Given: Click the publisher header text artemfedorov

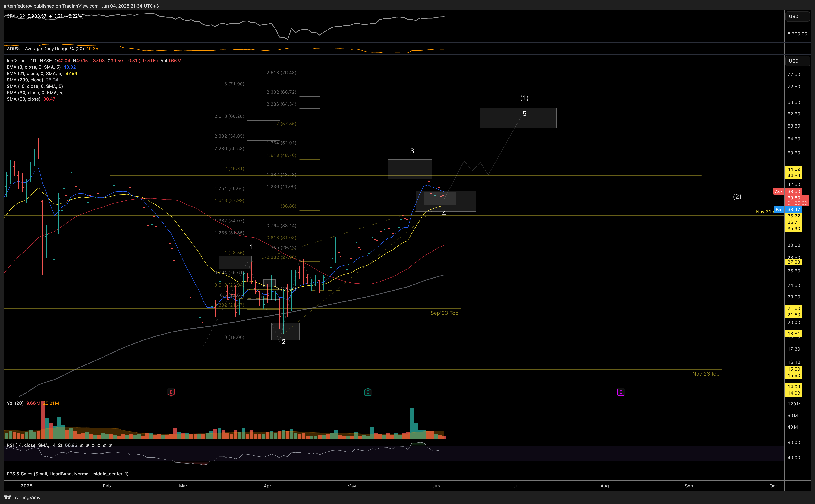Looking at the screenshot, I should point(18,6).
